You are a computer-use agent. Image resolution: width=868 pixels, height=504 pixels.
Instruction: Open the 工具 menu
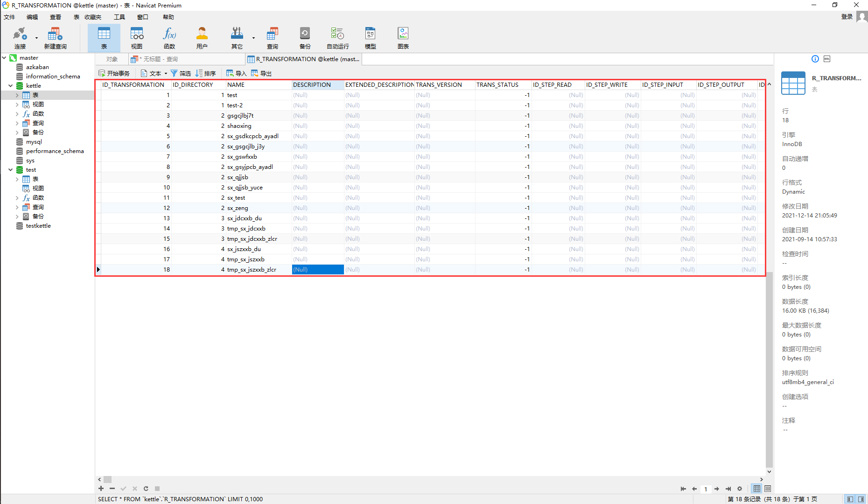coord(119,17)
